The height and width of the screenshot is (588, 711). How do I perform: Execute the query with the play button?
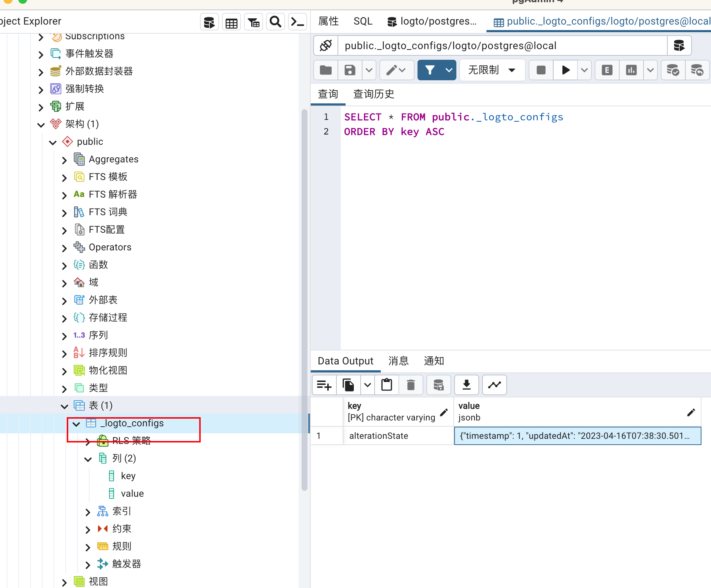tap(566, 70)
